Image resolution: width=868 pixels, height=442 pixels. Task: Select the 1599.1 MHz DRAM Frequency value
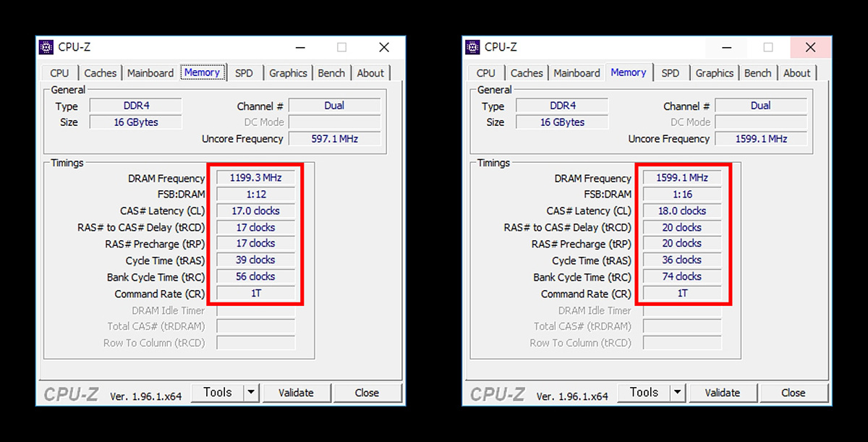click(x=682, y=178)
